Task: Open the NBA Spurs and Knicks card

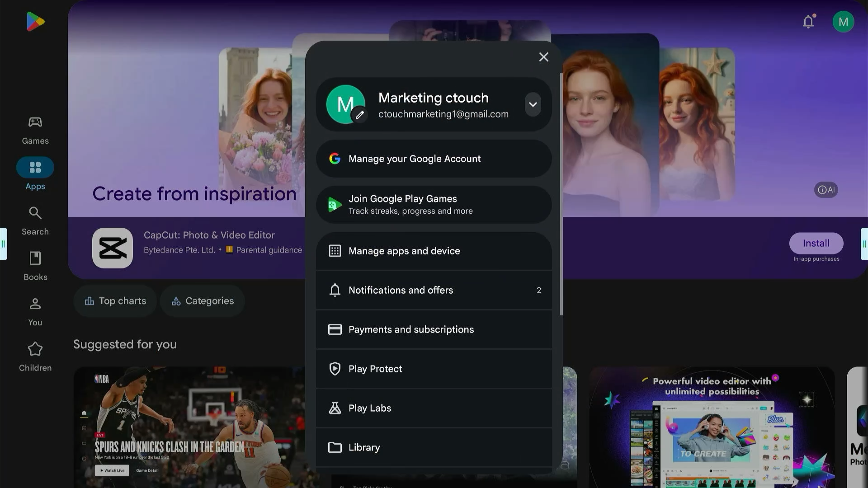Action: (x=189, y=427)
